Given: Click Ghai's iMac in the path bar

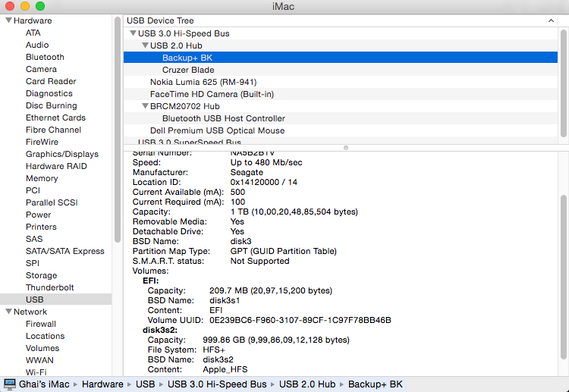Looking at the screenshot, I should (x=44, y=384).
